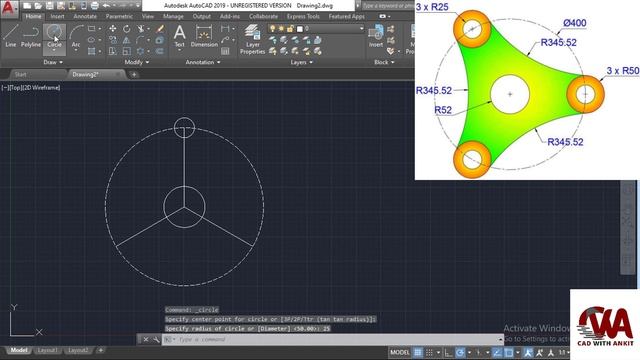Select the Move tool
Image resolution: width=640 pixels, height=360 pixels.
(113, 29)
